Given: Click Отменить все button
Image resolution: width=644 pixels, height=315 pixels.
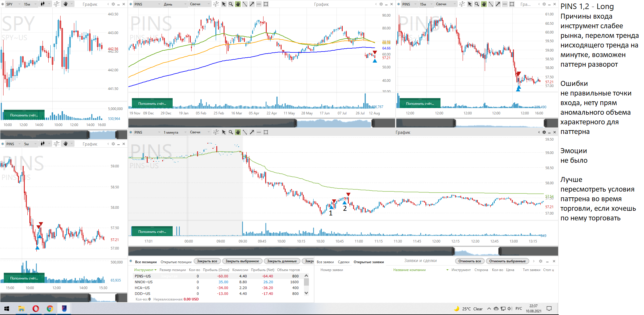Looking at the screenshot, I should tap(470, 261).
